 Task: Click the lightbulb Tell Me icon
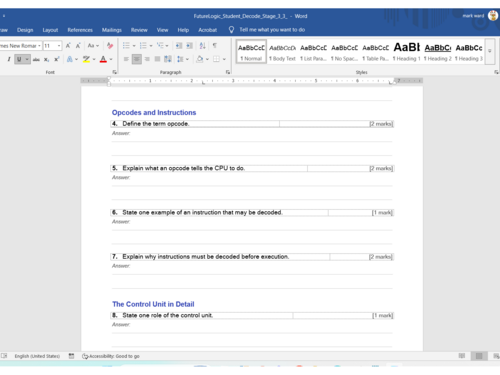coord(231,30)
